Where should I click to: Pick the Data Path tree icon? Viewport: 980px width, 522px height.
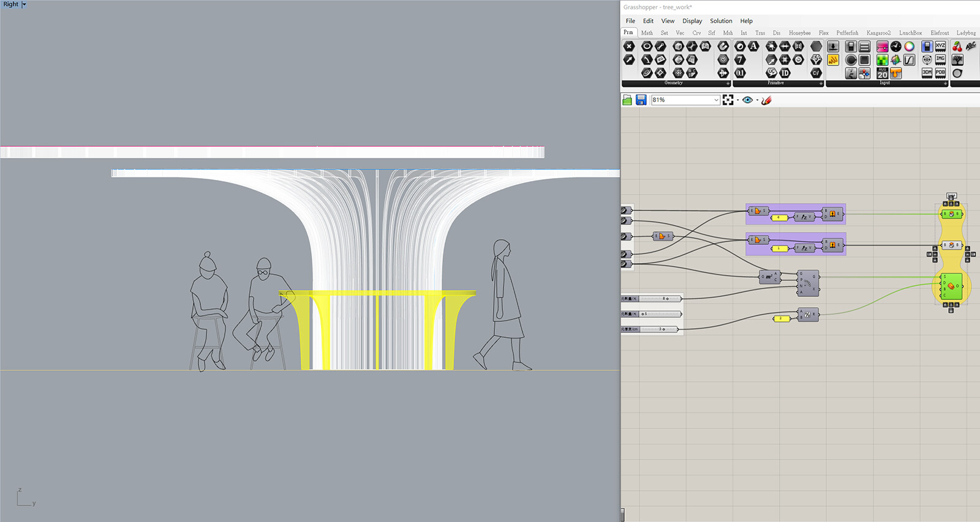point(816,59)
